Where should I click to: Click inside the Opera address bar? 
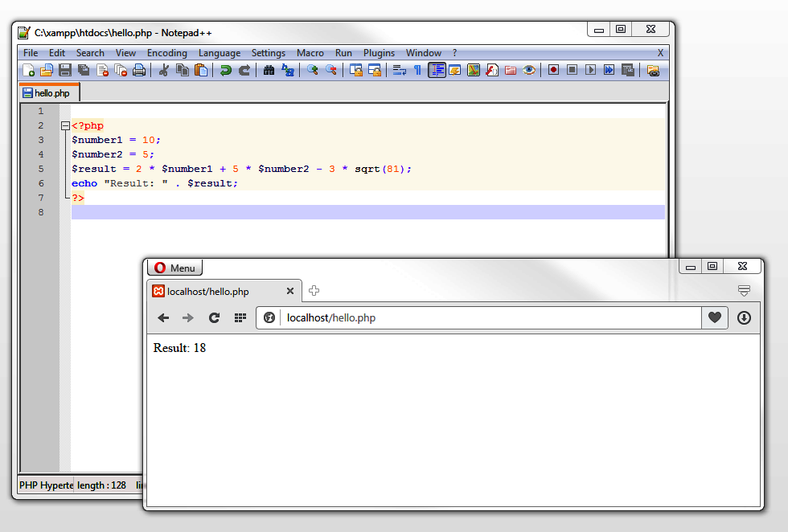pos(482,317)
